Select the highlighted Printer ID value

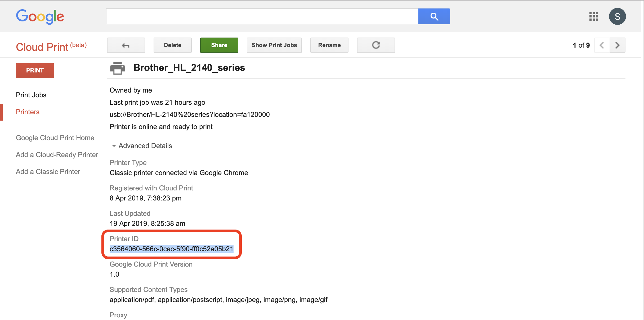pyautogui.click(x=171, y=249)
